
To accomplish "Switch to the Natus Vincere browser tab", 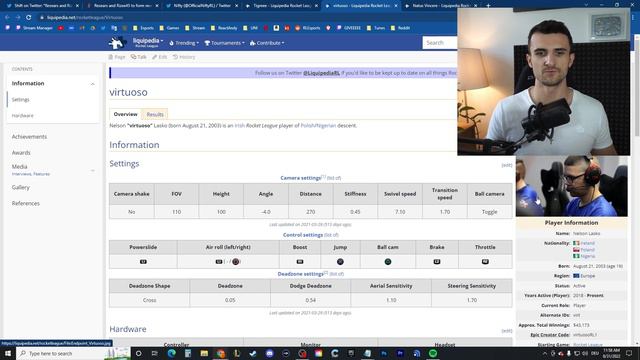I will [441, 6].
